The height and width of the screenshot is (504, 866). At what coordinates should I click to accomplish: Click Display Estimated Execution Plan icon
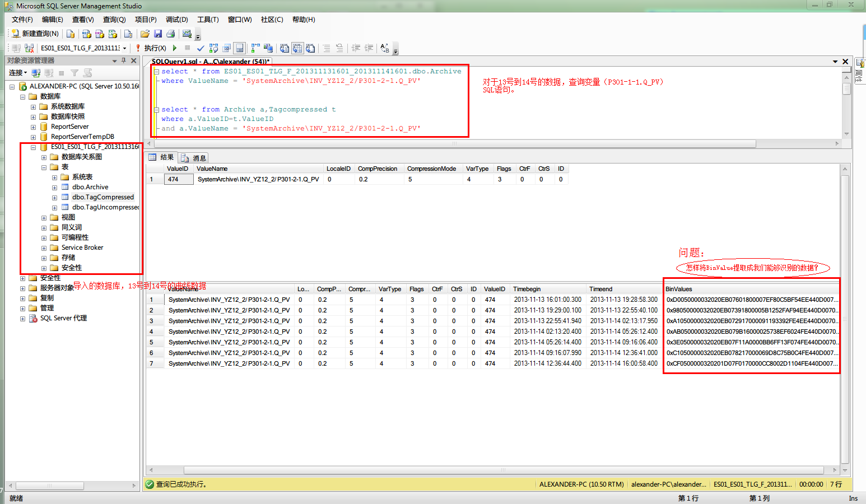pyautogui.click(x=213, y=48)
